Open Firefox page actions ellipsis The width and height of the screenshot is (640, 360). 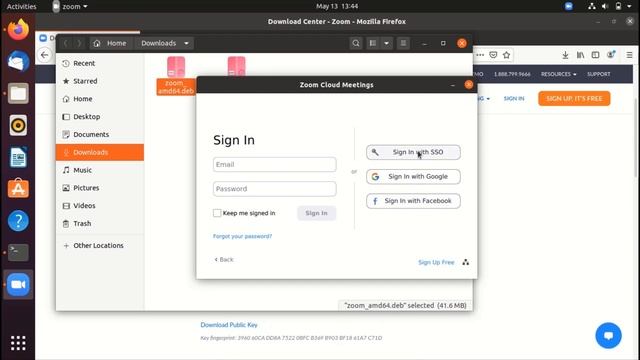pos(480,55)
